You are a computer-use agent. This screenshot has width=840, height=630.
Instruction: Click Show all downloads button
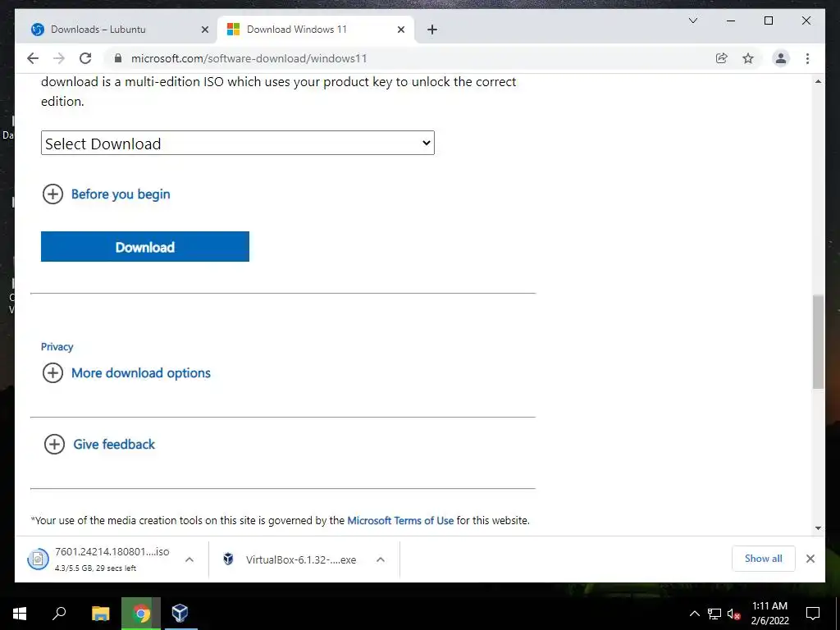tap(764, 559)
